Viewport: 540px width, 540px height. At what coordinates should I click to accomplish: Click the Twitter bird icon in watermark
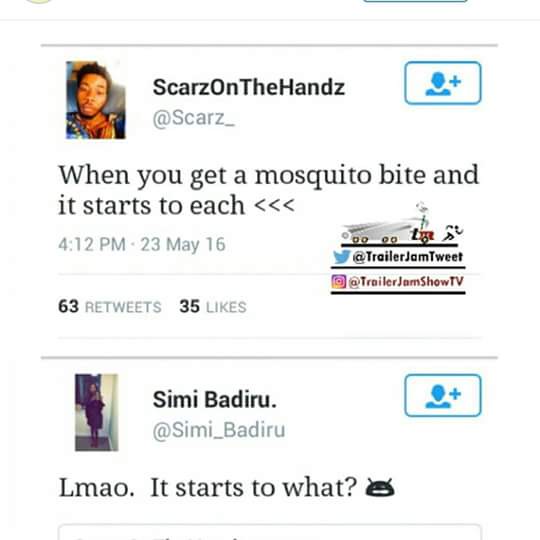click(342, 257)
